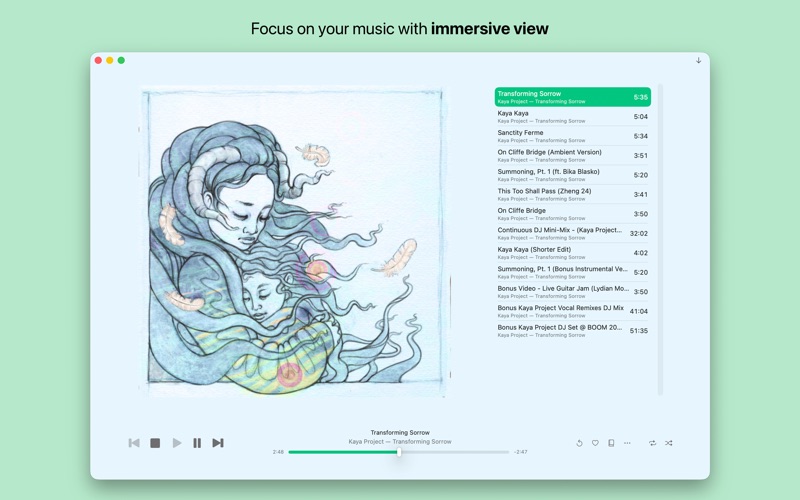Open the three-dots more options menu
Viewport: 800px width, 500px height.
click(x=627, y=443)
